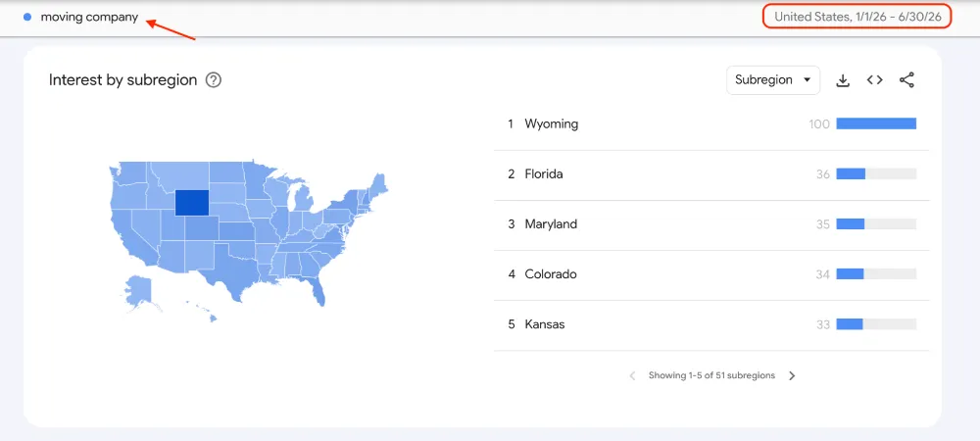The width and height of the screenshot is (980, 441).
Task: Click the moving company search term
Action: pyautogui.click(x=89, y=18)
